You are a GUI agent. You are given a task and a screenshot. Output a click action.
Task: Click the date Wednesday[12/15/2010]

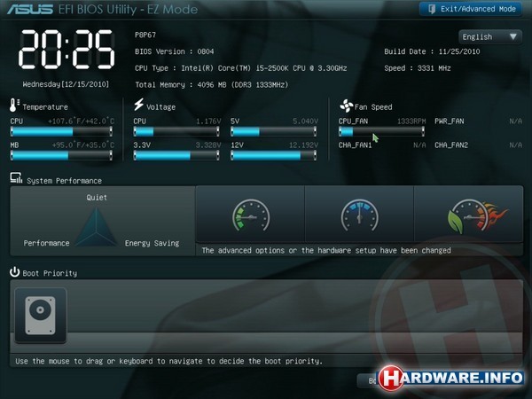click(x=66, y=84)
